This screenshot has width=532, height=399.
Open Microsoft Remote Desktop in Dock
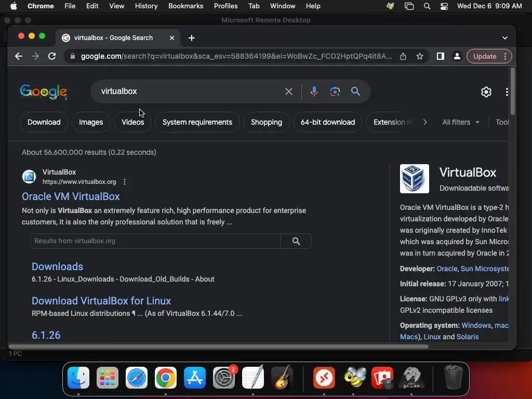324,378
